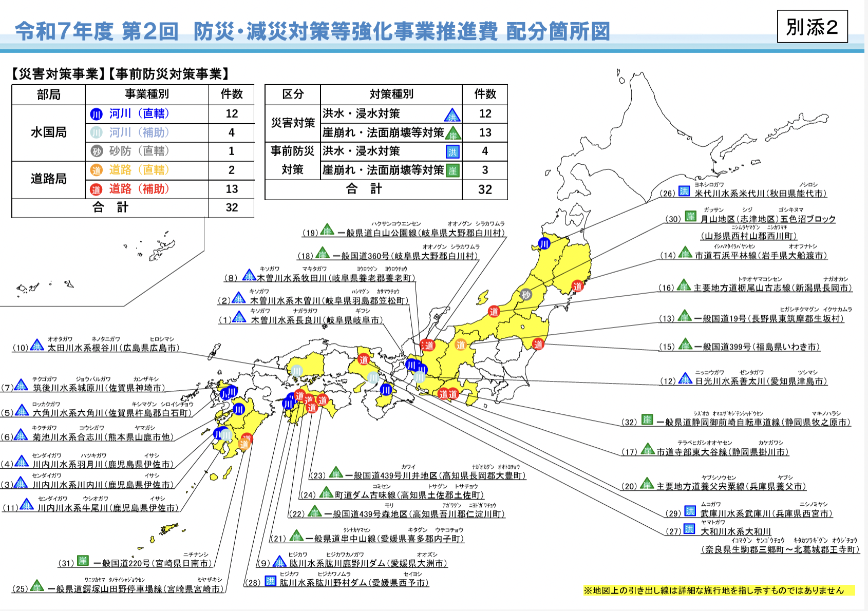Click green square icon beside item (30) 月山地区
This screenshot has height=611, width=868.
[x=690, y=217]
